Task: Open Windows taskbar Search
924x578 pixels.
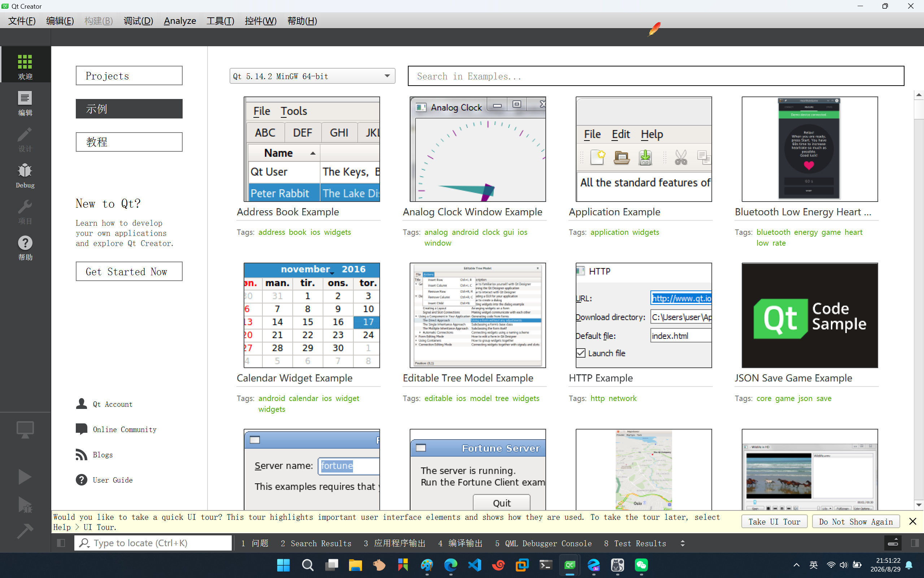Action: click(x=308, y=565)
